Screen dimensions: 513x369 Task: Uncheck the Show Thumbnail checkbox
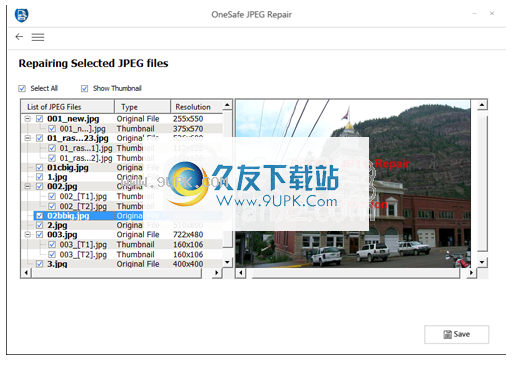click(x=84, y=88)
